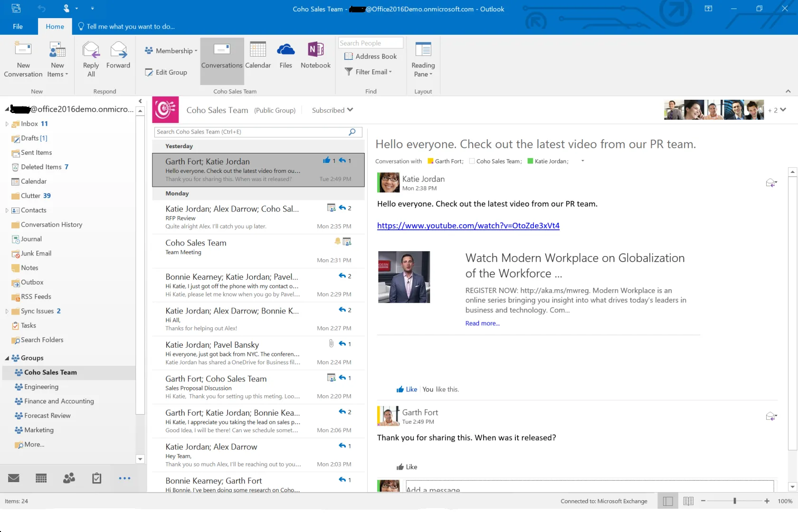Viewport: 798px width, 532px height.
Task: Like Garth Fort's reply
Action: pyautogui.click(x=407, y=467)
